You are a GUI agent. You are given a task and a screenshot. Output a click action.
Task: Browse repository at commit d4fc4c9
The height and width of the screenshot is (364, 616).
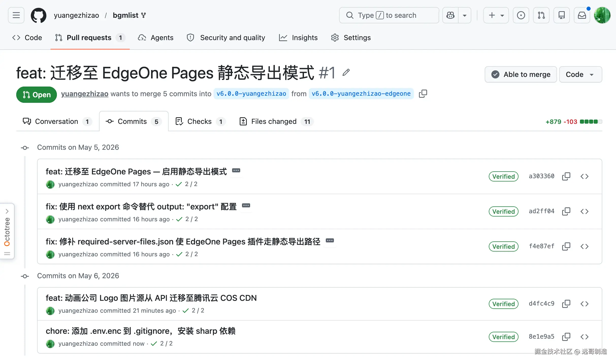[585, 304]
